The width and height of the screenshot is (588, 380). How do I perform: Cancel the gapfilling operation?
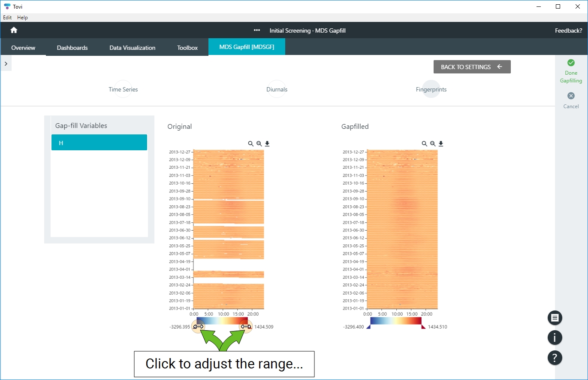pyautogui.click(x=571, y=96)
